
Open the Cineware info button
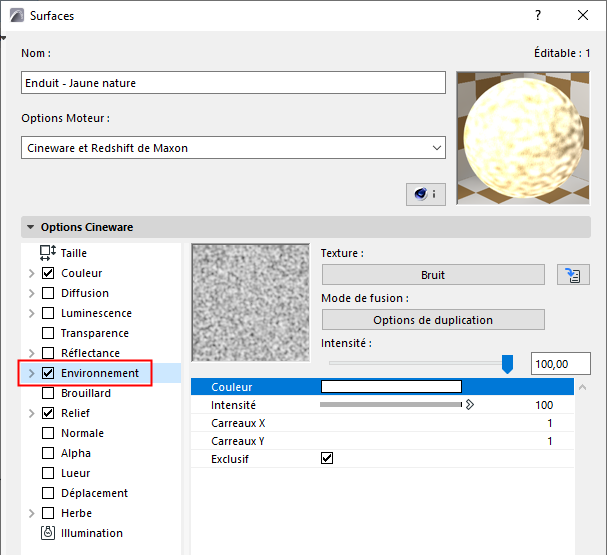point(425,194)
